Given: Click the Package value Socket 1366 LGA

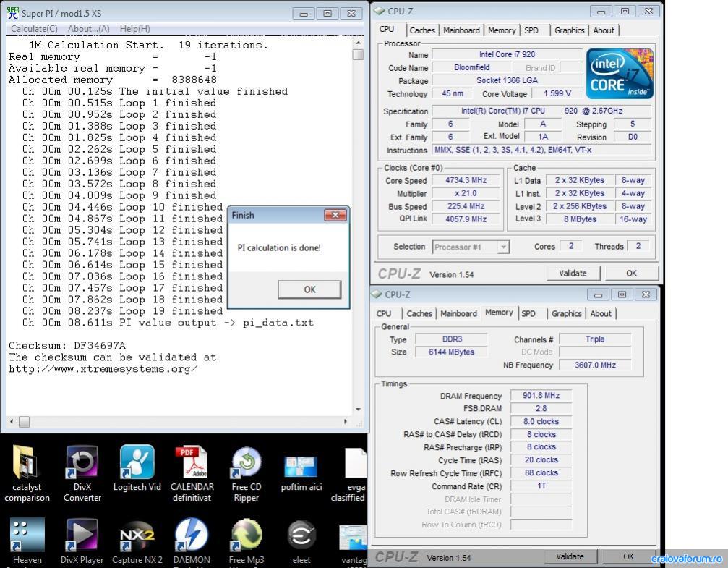Looking at the screenshot, I should click(507, 80).
